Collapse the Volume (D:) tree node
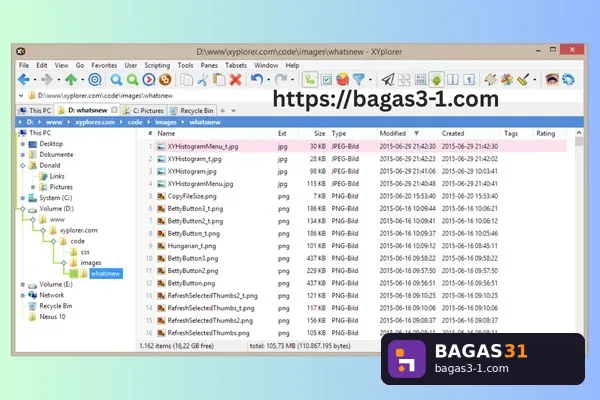The image size is (600, 400). [23, 209]
